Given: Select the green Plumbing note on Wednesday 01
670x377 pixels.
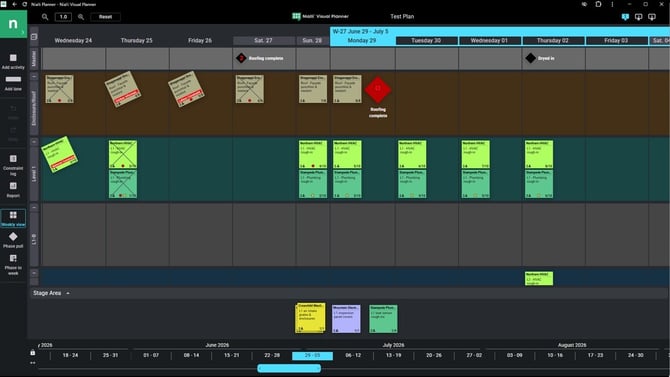Looking at the screenshot, I should [x=476, y=184].
